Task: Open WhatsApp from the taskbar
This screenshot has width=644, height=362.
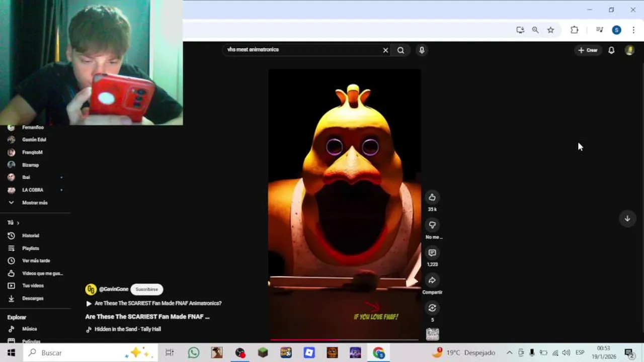Action: (194, 352)
